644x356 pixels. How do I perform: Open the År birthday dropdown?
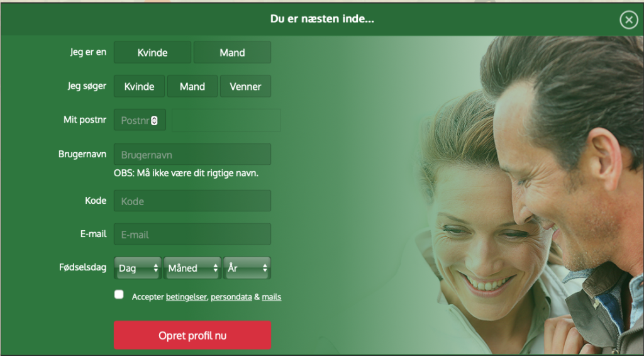[x=247, y=268]
